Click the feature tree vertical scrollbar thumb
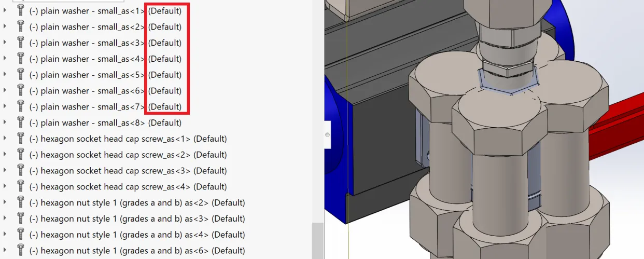 coord(317,241)
